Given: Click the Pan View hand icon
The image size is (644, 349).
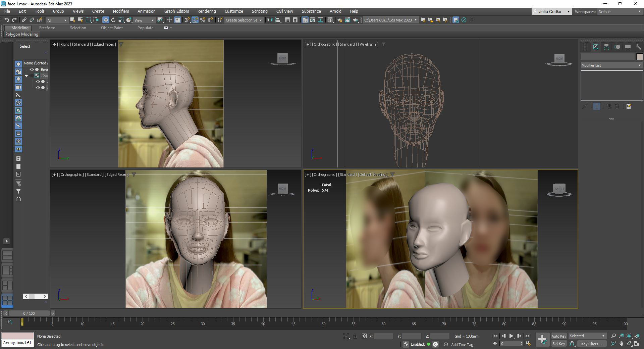Looking at the screenshot, I should (x=621, y=344).
